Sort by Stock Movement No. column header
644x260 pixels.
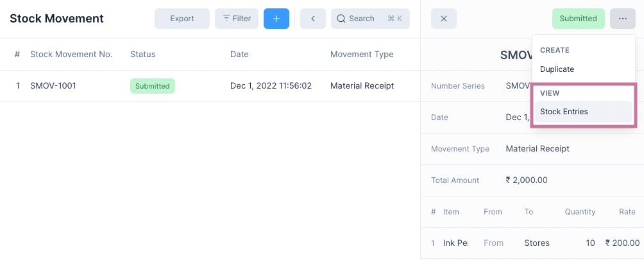71,55
